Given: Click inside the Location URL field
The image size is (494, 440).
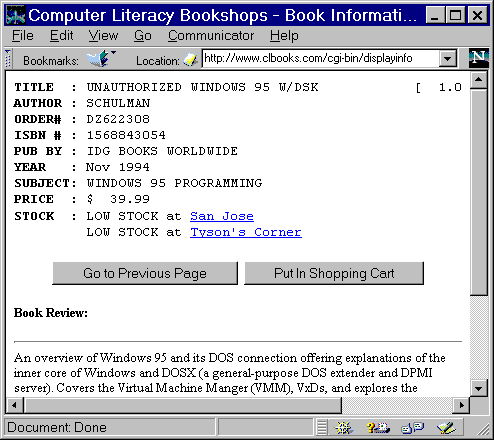Looking at the screenshot, I should coord(320,59).
